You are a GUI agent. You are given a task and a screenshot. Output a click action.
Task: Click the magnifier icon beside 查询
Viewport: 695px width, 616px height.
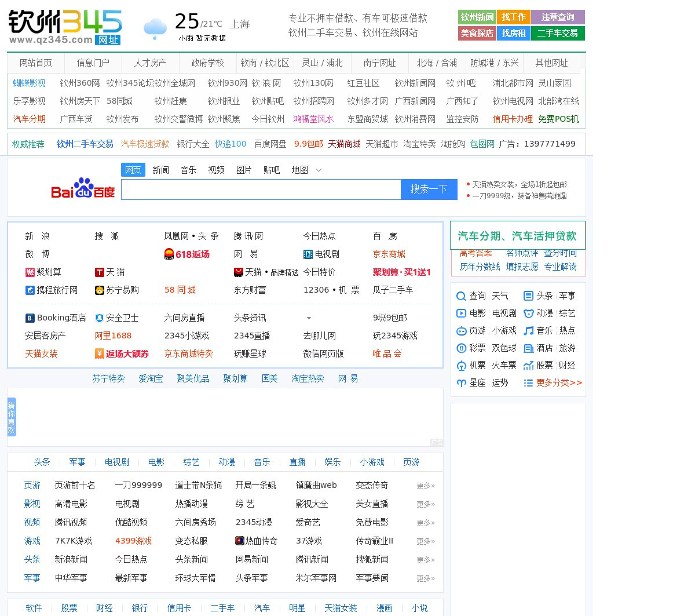[461, 296]
